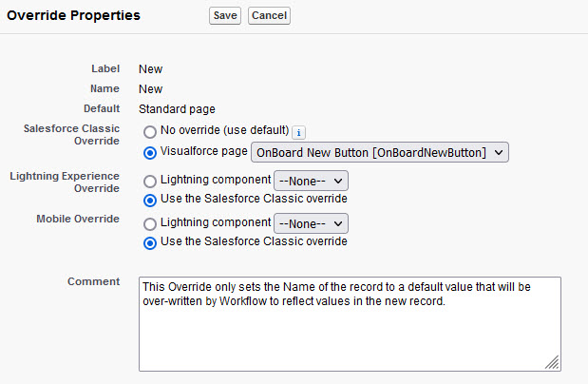The height and width of the screenshot is (384, 588).
Task: Select the No override (use default) radio
Action: [x=149, y=131]
